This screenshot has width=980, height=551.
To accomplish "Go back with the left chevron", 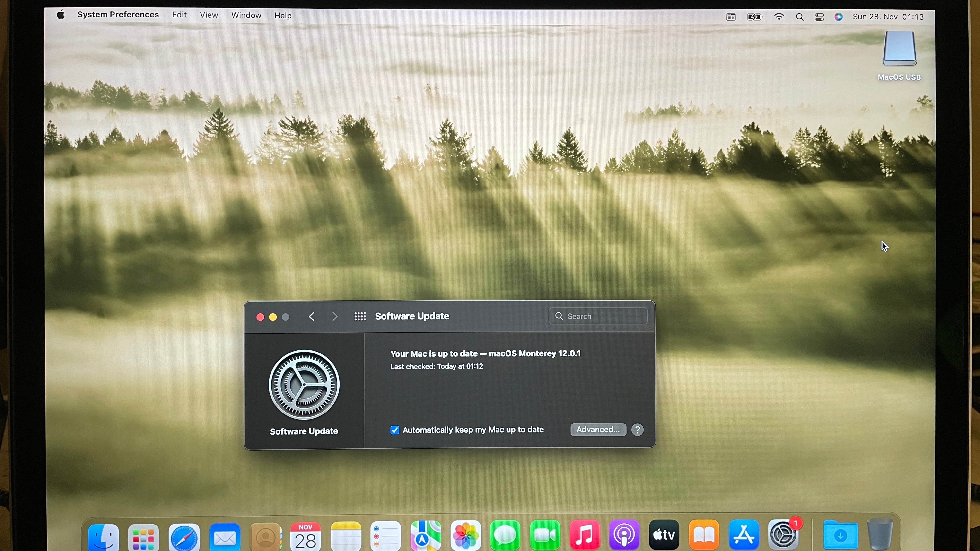I will [312, 316].
